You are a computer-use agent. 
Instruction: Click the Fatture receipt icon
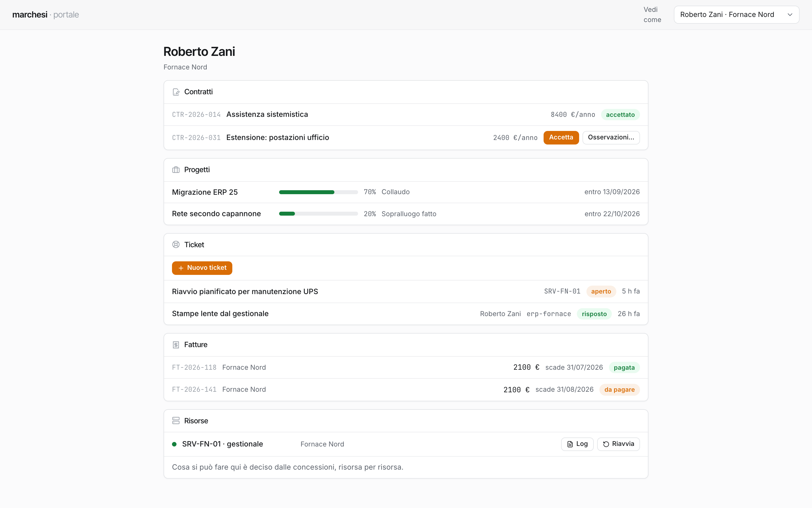[176, 345]
